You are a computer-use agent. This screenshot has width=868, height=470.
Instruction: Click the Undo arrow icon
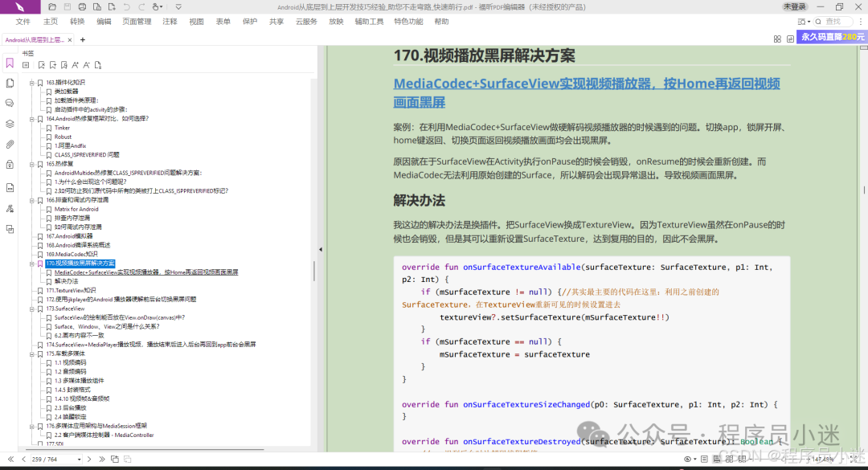click(127, 7)
